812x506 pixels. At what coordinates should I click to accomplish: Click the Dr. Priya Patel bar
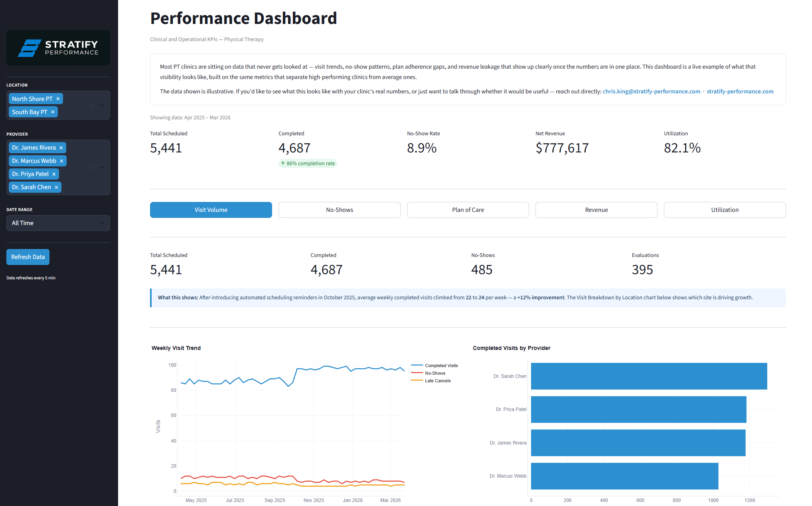638,409
